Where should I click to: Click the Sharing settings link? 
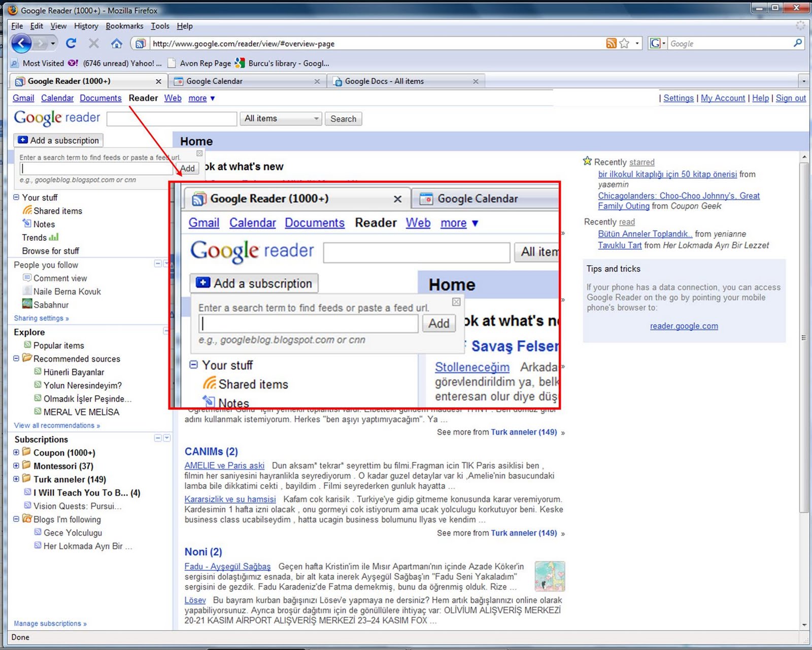point(41,318)
